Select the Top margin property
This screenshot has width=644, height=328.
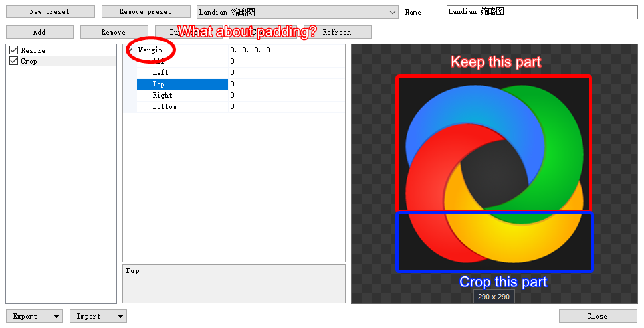coord(182,84)
